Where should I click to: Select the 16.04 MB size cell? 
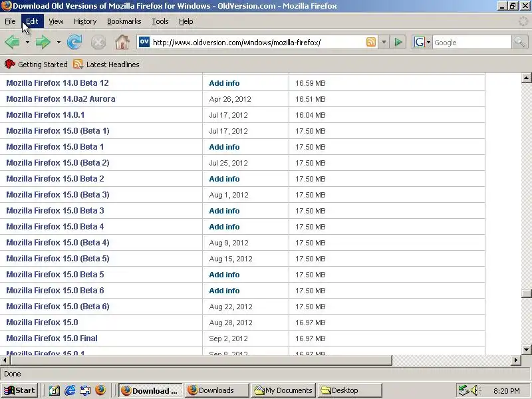[x=310, y=115]
